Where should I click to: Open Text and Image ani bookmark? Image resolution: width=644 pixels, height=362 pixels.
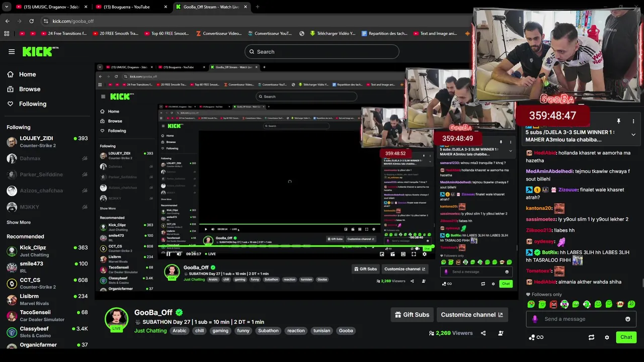pos(435,34)
